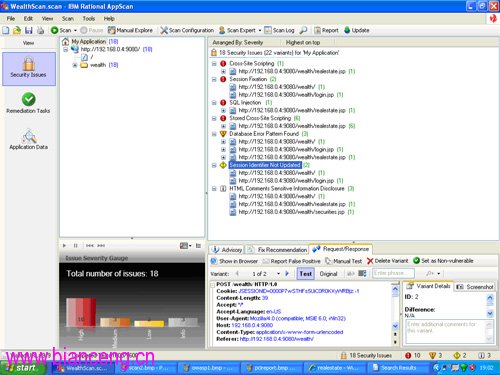Launch Manual Explore

tap(130, 30)
